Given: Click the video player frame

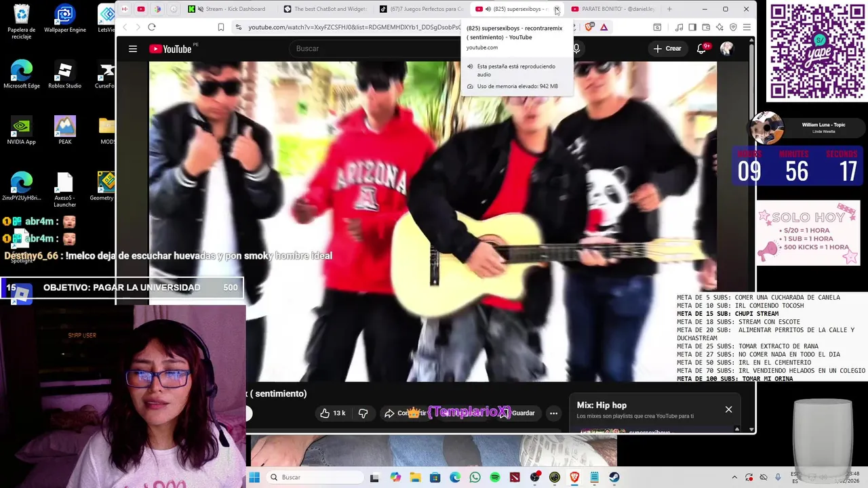Looking at the screenshot, I should [433, 222].
